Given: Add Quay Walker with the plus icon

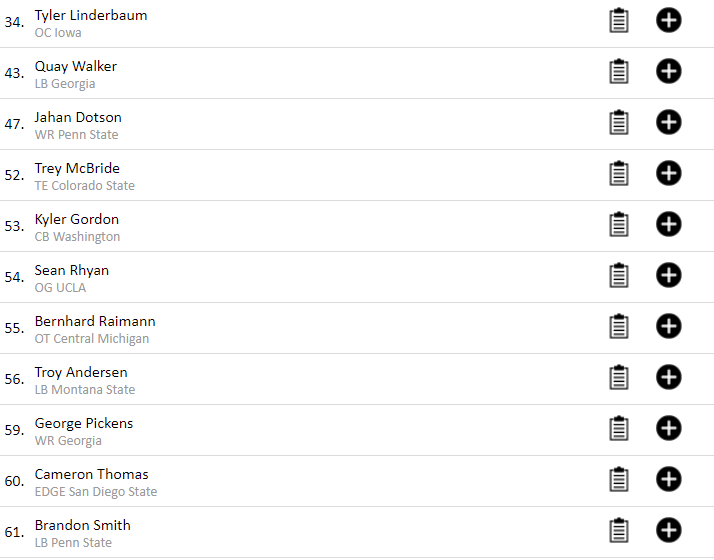Looking at the screenshot, I should tap(668, 71).
